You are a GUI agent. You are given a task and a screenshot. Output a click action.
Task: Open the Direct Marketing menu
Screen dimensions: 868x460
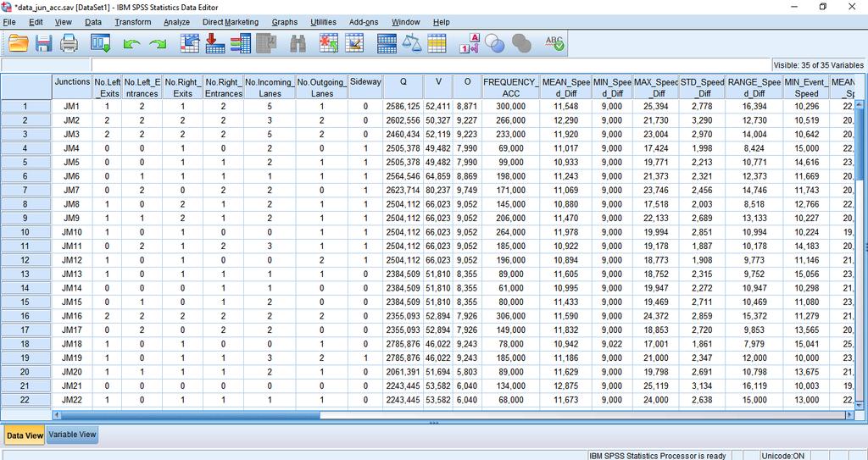pos(231,22)
